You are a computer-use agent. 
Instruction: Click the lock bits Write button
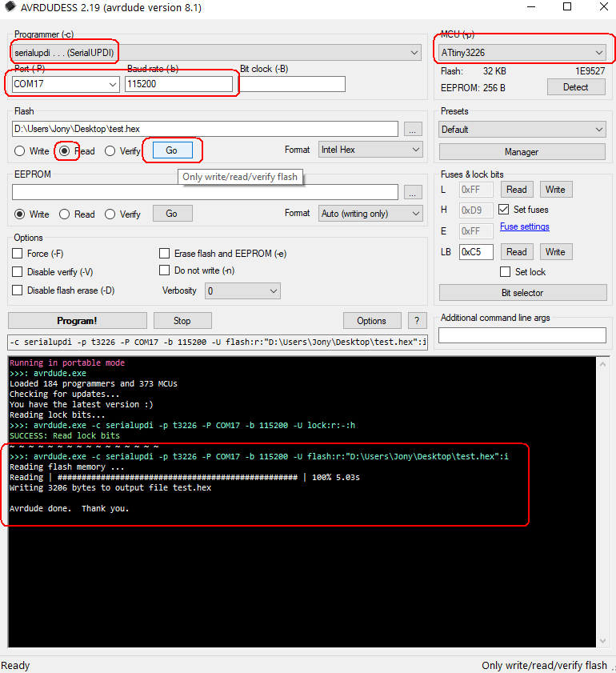(555, 252)
